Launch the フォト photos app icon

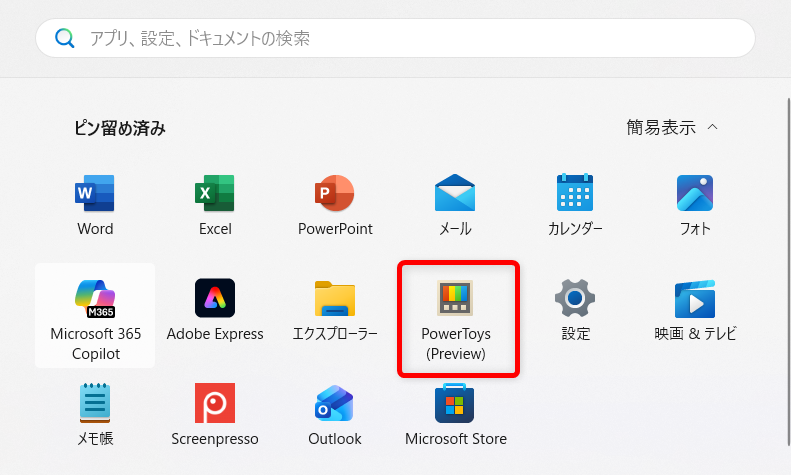tap(695, 193)
